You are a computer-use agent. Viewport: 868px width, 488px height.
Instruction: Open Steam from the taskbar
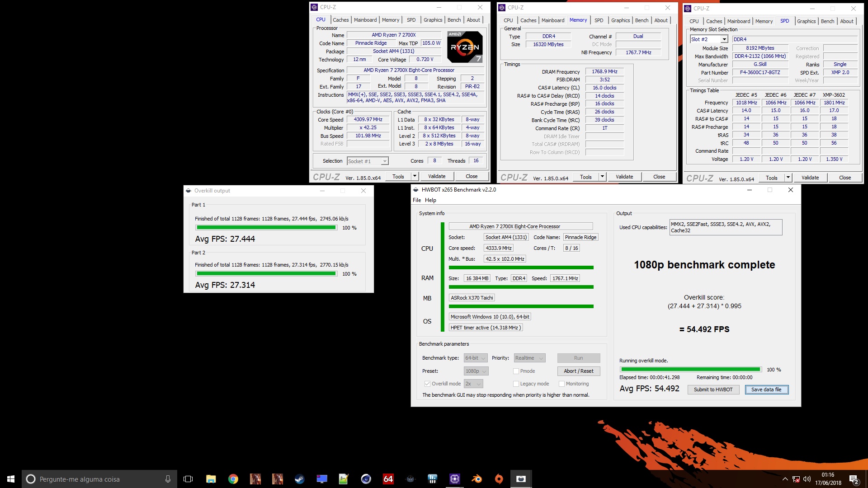[x=299, y=479]
